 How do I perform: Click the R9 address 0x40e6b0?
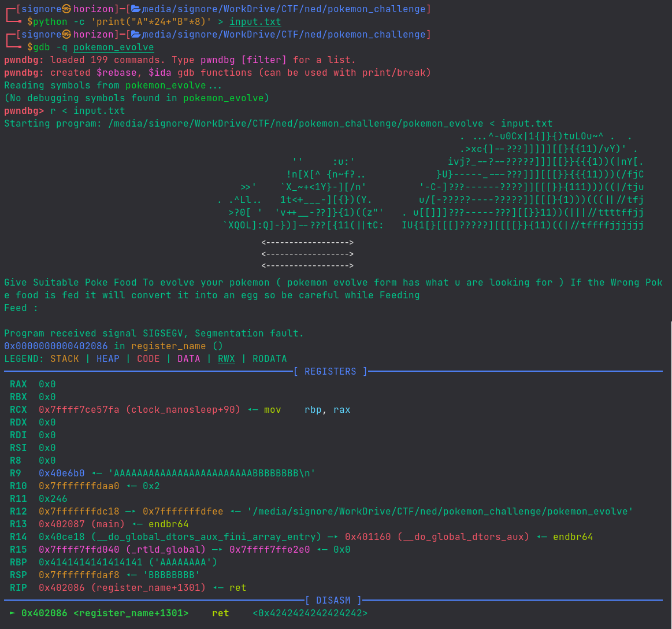tap(61, 473)
